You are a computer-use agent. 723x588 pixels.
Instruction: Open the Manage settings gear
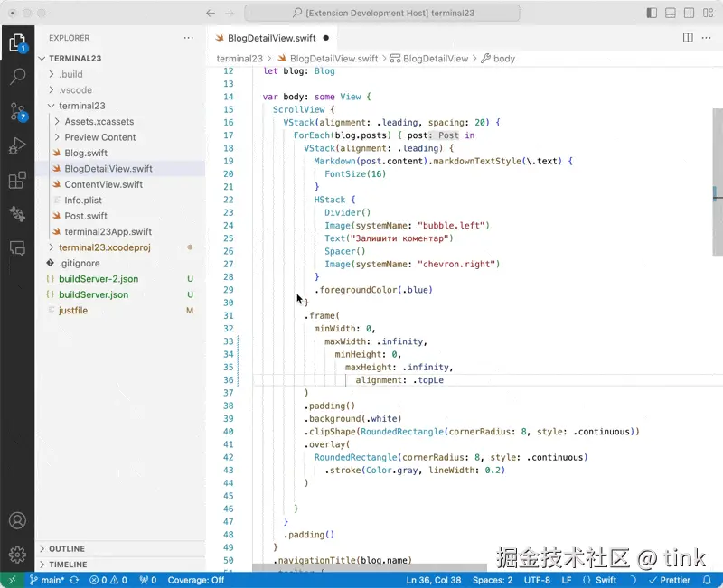pos(17,555)
